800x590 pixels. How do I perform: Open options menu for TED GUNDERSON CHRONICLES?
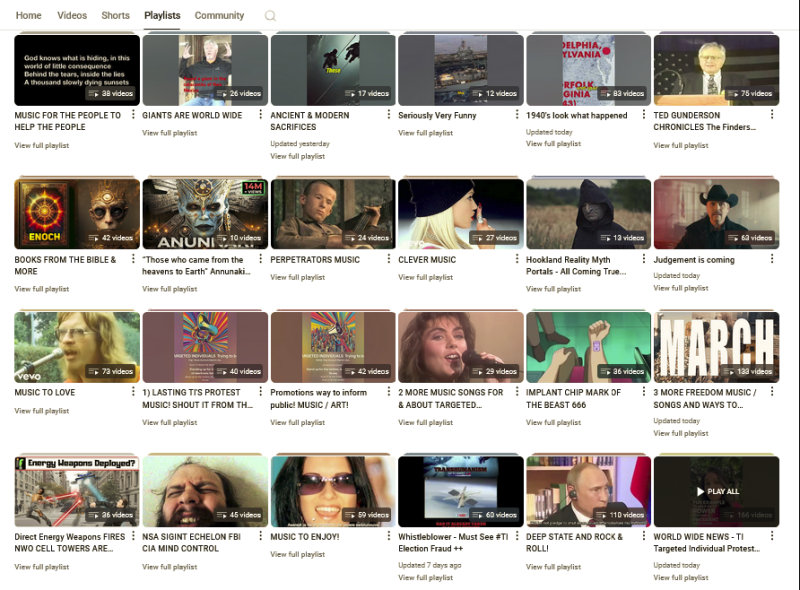pyautogui.click(x=772, y=114)
